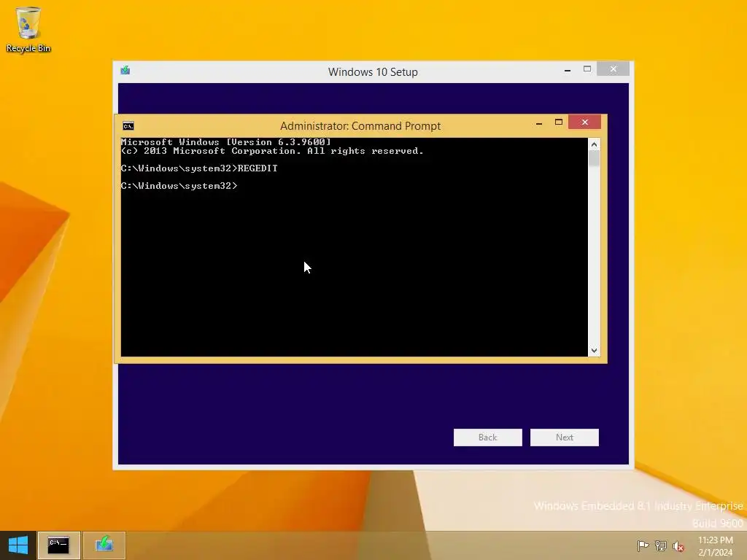Image resolution: width=747 pixels, height=560 pixels.
Task: Click the Version 6.3.9600 text line
Action: tap(226, 142)
